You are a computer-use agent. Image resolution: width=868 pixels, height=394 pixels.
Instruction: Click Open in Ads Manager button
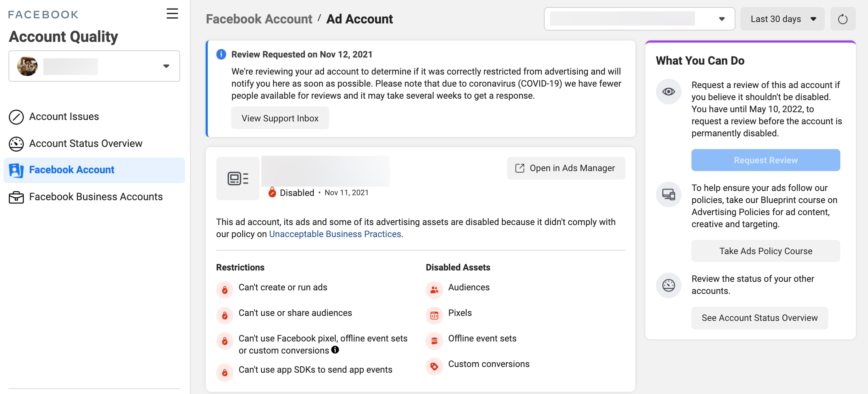coord(566,168)
